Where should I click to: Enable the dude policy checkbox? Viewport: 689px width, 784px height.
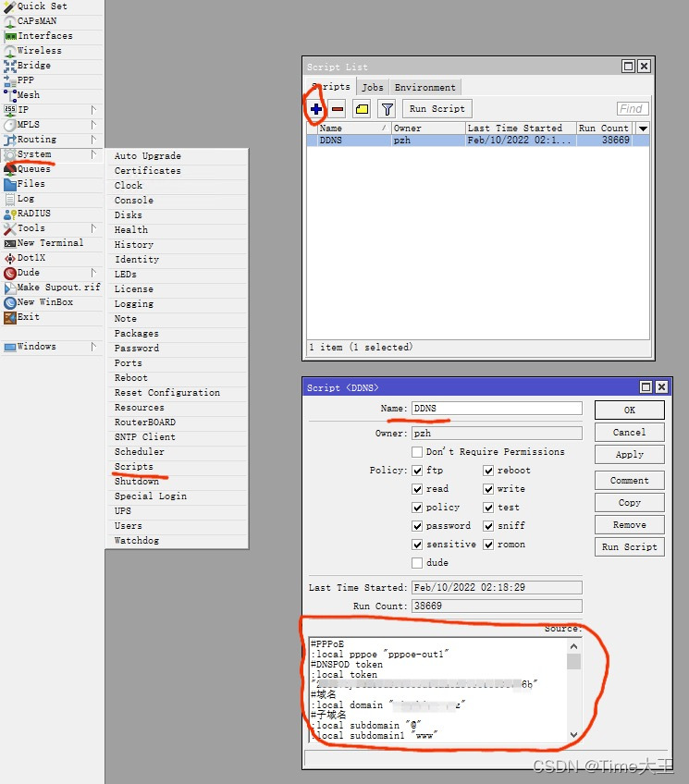pos(417,563)
